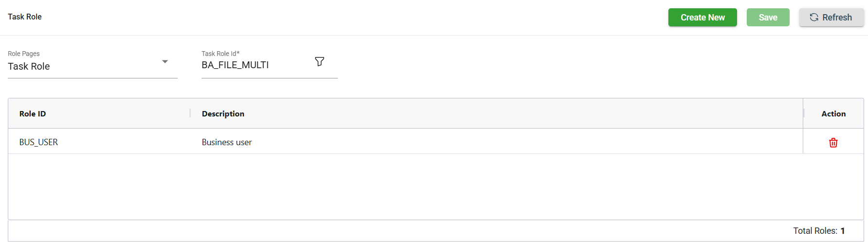868x245 pixels.
Task: Click the Task Role Id field label
Action: point(221,54)
